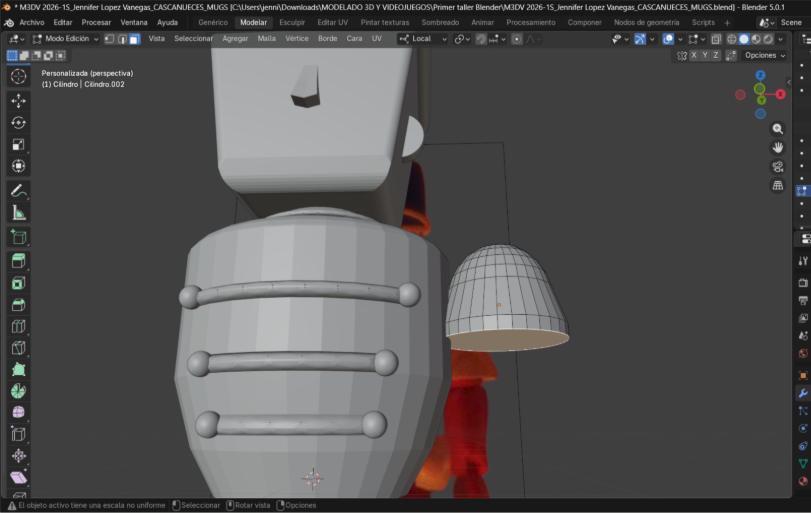Screen dimensions: 811x513
Task: Select the Move tool in the toolbar
Action: (x=18, y=101)
